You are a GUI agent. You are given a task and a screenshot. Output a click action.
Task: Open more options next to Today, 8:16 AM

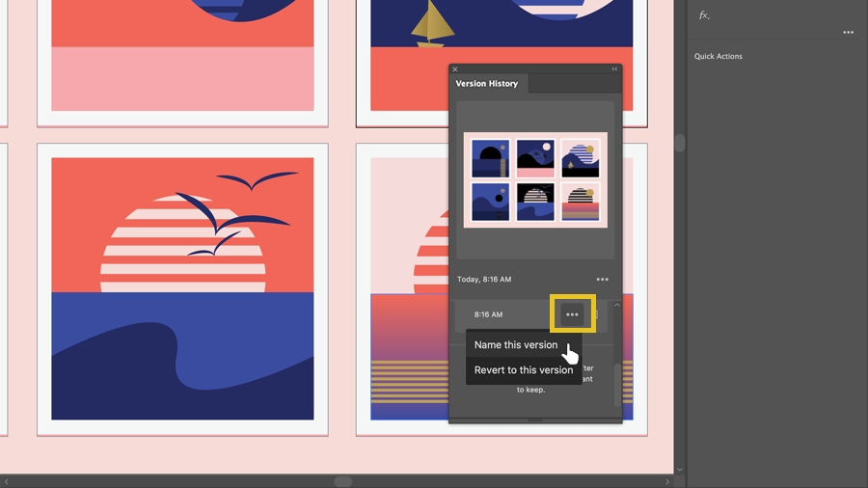click(602, 280)
